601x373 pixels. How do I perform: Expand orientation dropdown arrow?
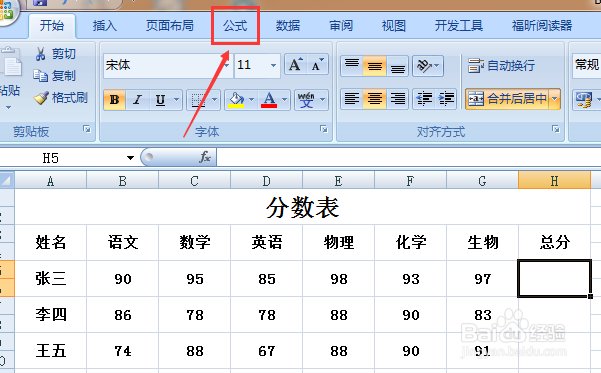coord(438,66)
